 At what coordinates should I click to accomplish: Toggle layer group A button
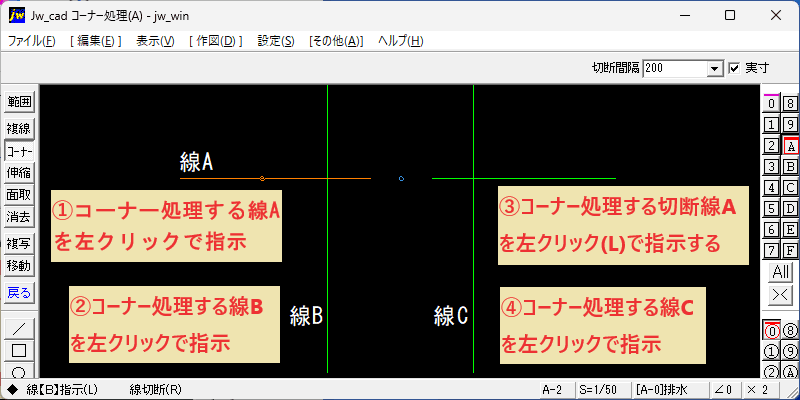click(x=790, y=146)
